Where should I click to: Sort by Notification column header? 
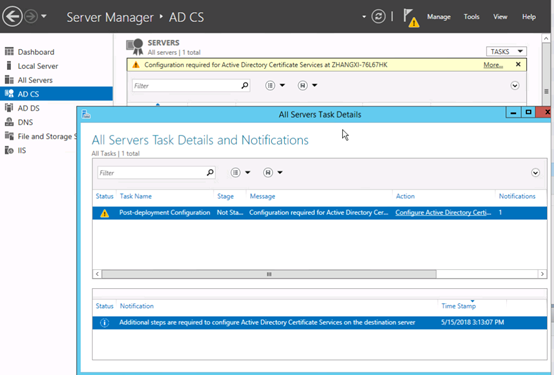(x=137, y=306)
